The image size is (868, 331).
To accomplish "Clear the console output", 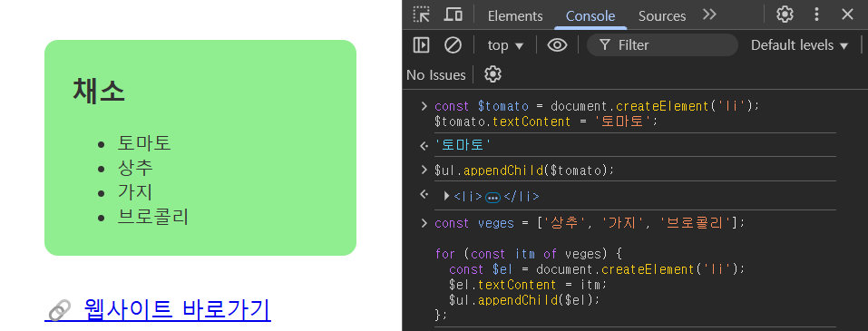I will coord(453,44).
